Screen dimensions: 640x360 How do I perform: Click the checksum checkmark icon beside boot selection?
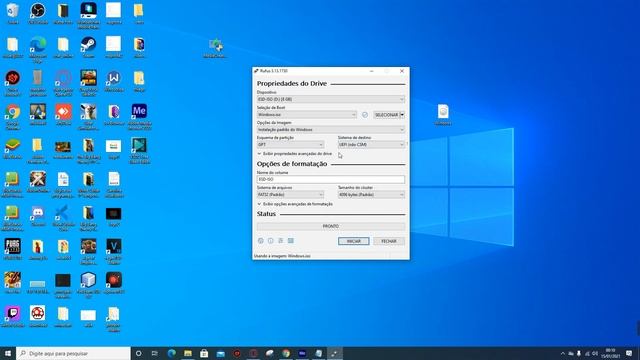pos(365,115)
